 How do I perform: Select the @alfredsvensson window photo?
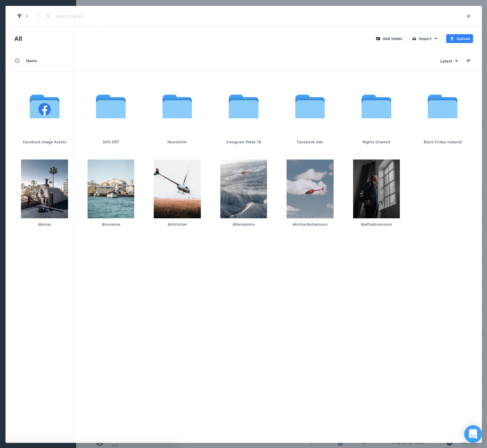click(376, 189)
